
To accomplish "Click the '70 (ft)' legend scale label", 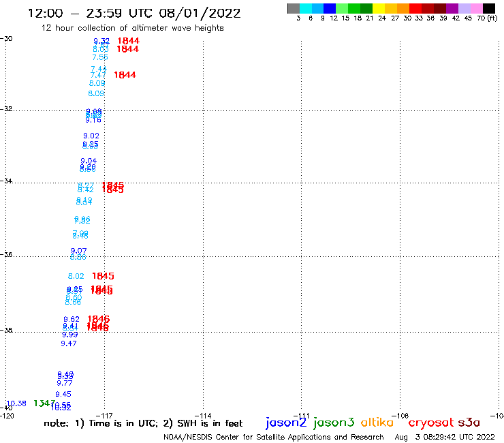I will pos(487,18).
